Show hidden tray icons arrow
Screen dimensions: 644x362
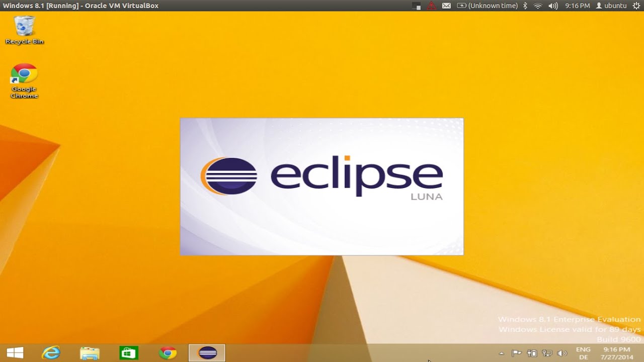[x=501, y=353]
